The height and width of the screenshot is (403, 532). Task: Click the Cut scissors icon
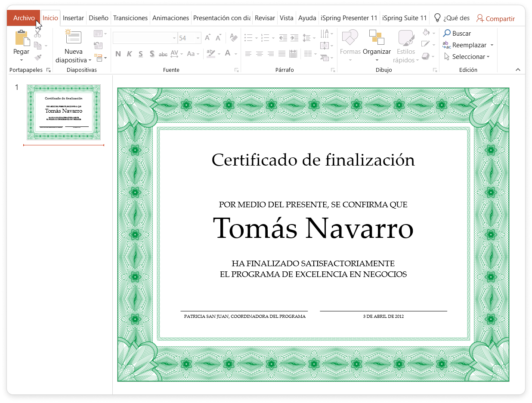coord(38,34)
